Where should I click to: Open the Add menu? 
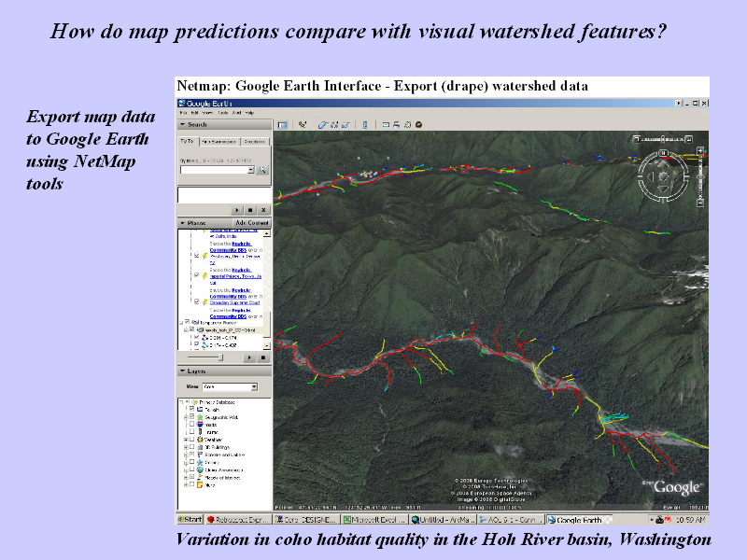coord(236,113)
